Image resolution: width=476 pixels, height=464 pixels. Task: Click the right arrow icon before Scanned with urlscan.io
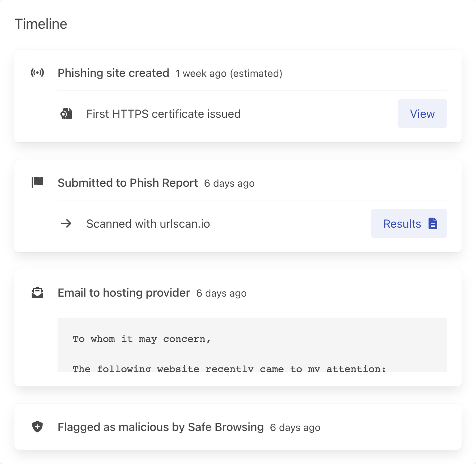[66, 224]
